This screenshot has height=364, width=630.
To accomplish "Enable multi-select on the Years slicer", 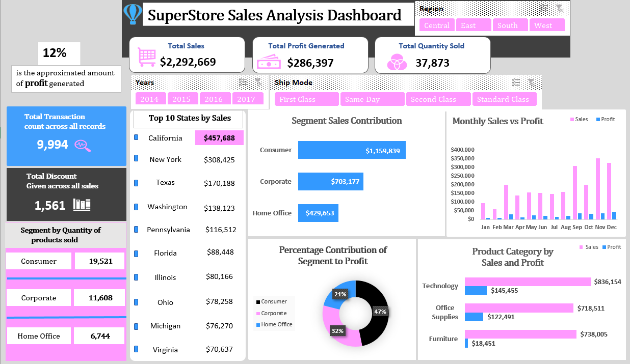I will click(x=243, y=82).
